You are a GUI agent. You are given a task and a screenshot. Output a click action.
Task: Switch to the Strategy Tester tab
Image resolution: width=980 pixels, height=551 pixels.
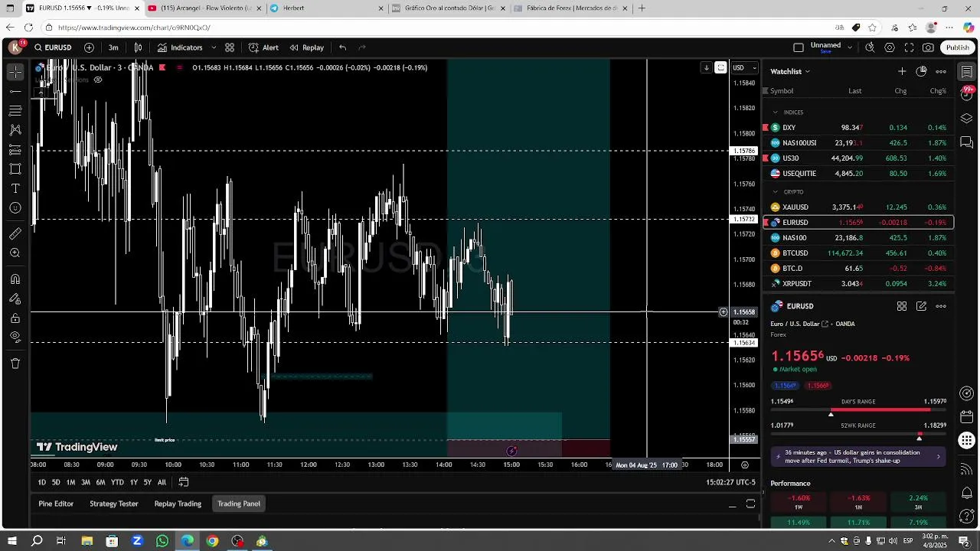(114, 504)
